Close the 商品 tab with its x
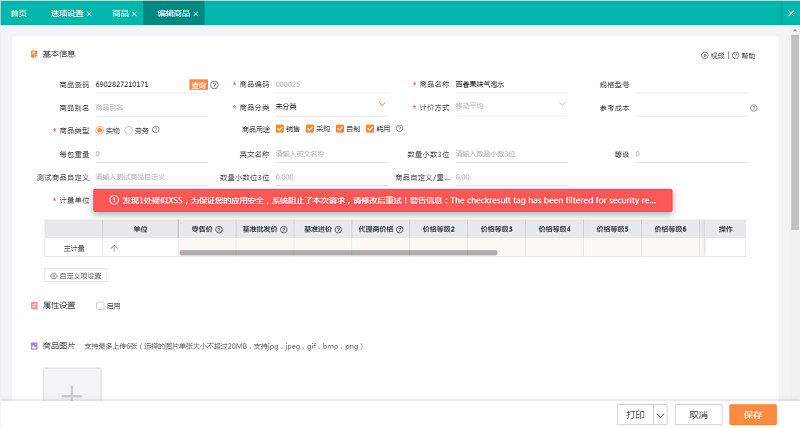800x428 pixels. [134, 14]
